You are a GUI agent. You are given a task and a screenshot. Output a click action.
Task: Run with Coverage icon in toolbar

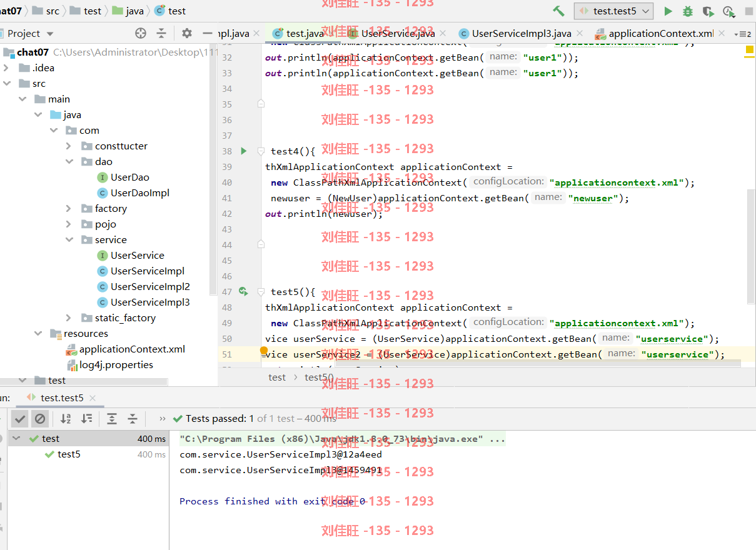(708, 11)
